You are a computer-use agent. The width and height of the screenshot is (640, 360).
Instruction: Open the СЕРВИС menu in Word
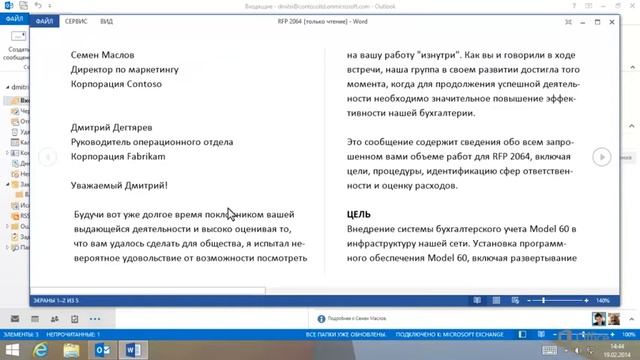(76, 21)
